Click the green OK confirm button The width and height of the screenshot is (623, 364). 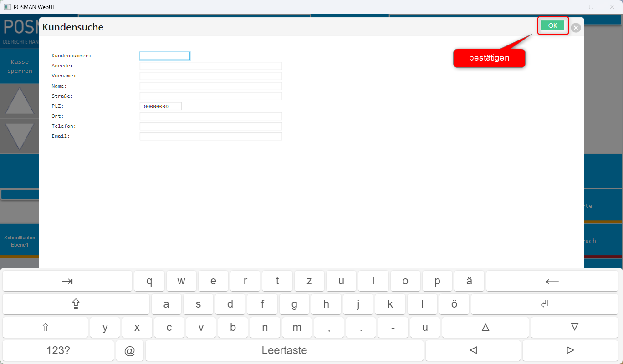click(x=552, y=25)
